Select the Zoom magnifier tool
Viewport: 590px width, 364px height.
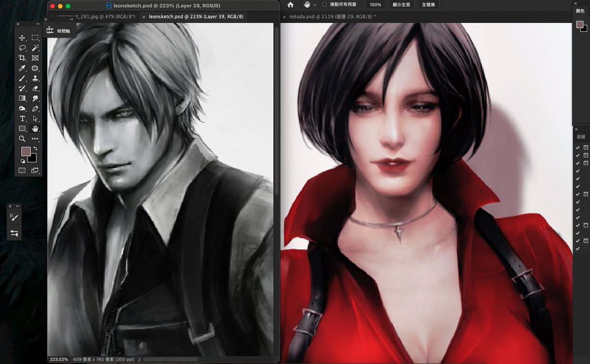pos(22,139)
